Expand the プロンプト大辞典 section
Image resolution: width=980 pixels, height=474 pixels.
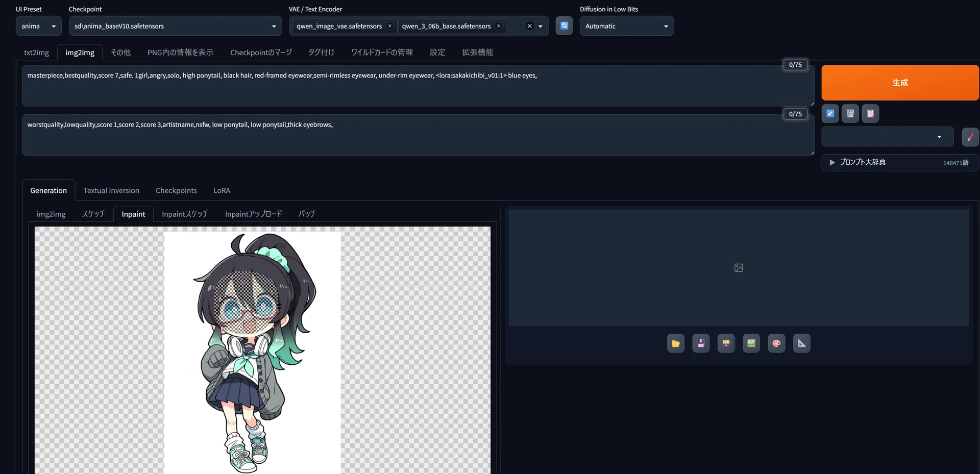pos(900,162)
